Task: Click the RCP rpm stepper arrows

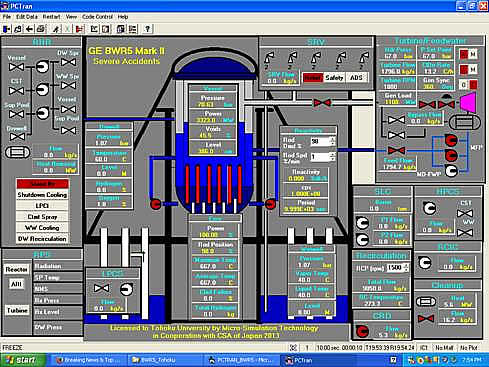Action: [406, 268]
